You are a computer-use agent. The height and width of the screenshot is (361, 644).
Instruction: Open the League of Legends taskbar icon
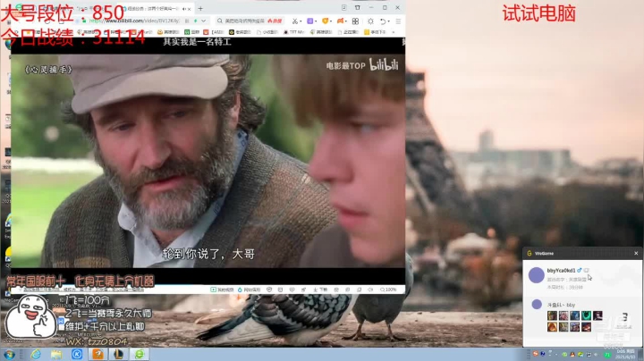pyautogui.click(x=119, y=354)
